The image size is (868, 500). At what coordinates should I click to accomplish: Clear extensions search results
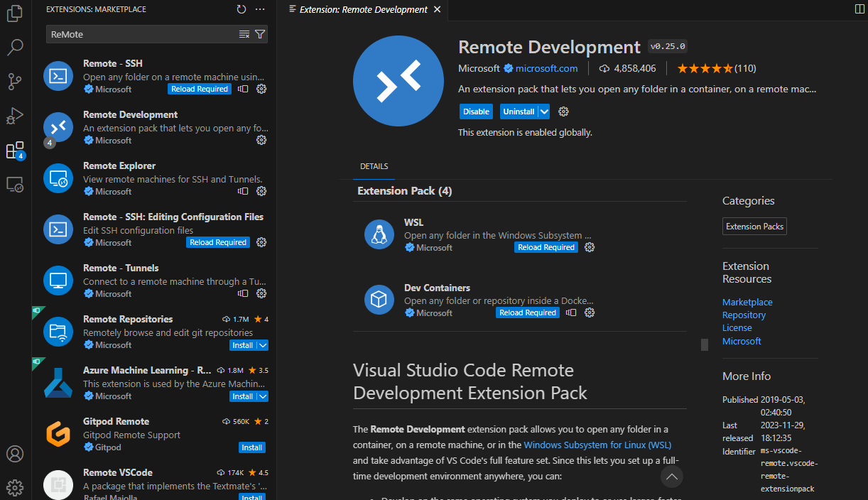244,34
